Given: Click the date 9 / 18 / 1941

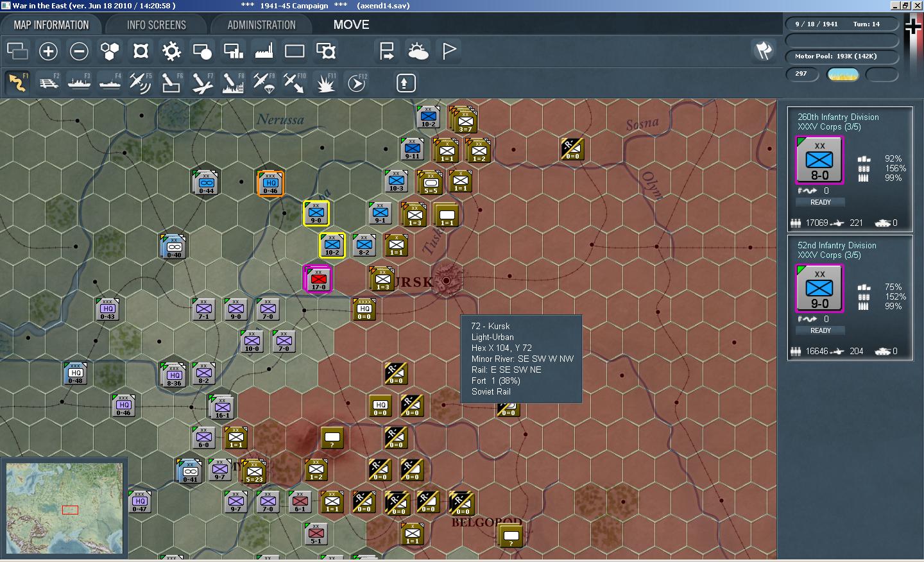Looking at the screenshot, I should [x=816, y=24].
